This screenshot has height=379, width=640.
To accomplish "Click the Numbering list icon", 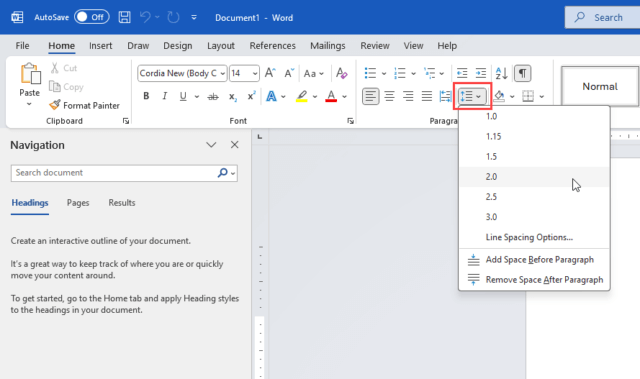I will point(400,73).
